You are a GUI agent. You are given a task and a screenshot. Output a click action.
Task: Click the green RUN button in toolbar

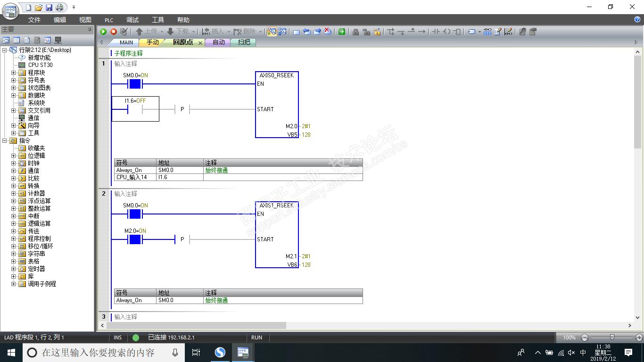[x=103, y=32]
